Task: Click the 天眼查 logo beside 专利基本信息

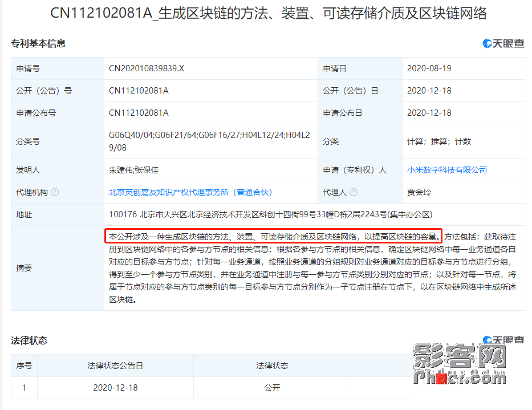Action: point(503,43)
